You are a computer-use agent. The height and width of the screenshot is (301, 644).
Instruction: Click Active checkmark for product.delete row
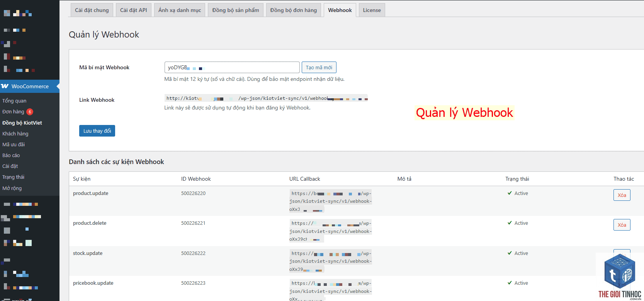[510, 223]
